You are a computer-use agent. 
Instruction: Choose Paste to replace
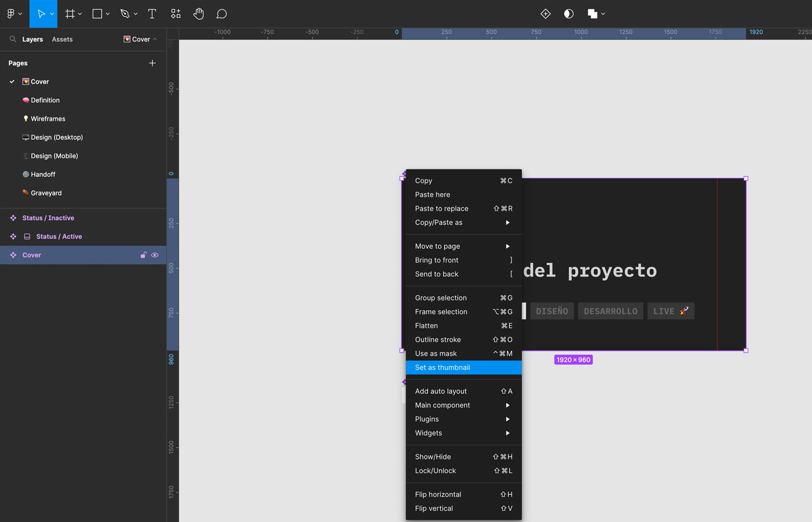tap(464, 209)
